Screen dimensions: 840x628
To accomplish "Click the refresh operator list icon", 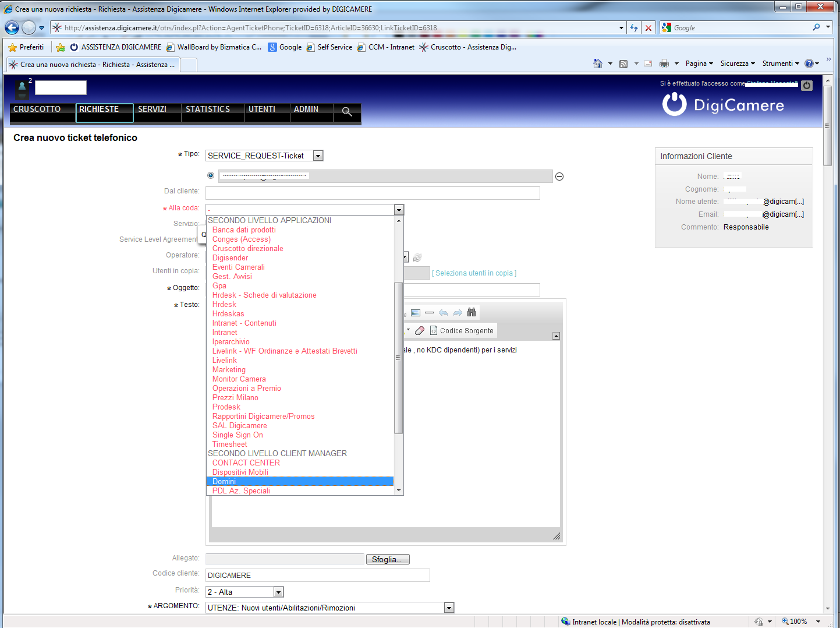I will point(417,257).
